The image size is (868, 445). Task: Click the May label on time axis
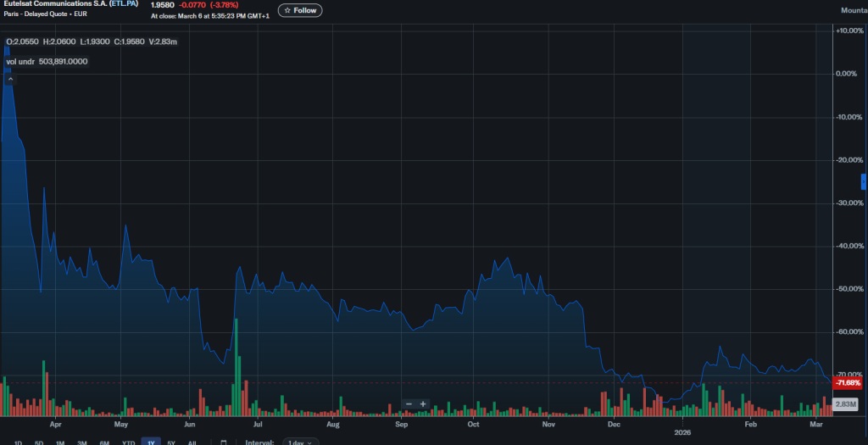click(120, 425)
